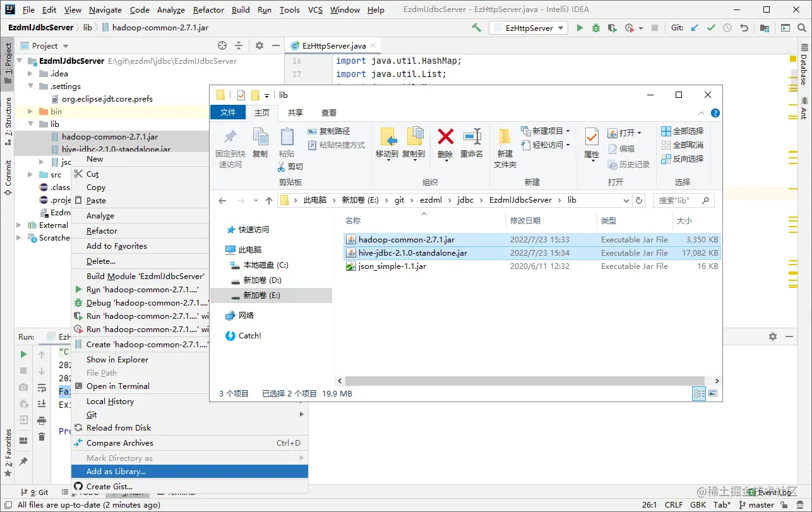Click Run panel settings gear icon
This screenshot has height=512, width=812.
pos(772,337)
